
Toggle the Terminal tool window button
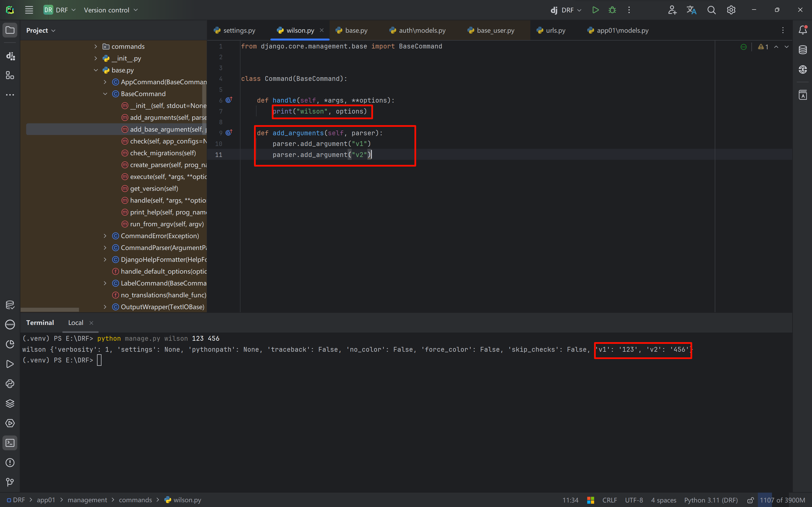point(10,443)
